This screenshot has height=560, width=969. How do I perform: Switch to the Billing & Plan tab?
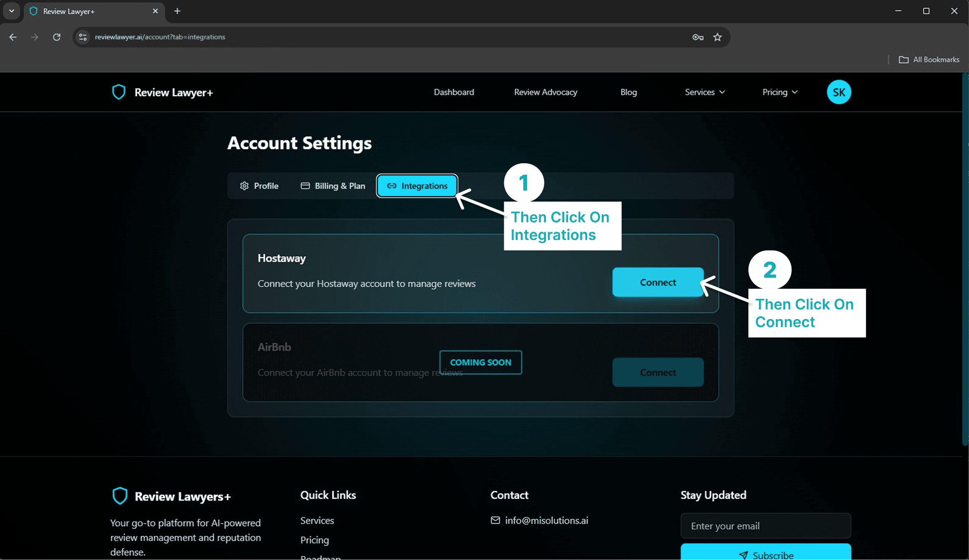coord(333,186)
